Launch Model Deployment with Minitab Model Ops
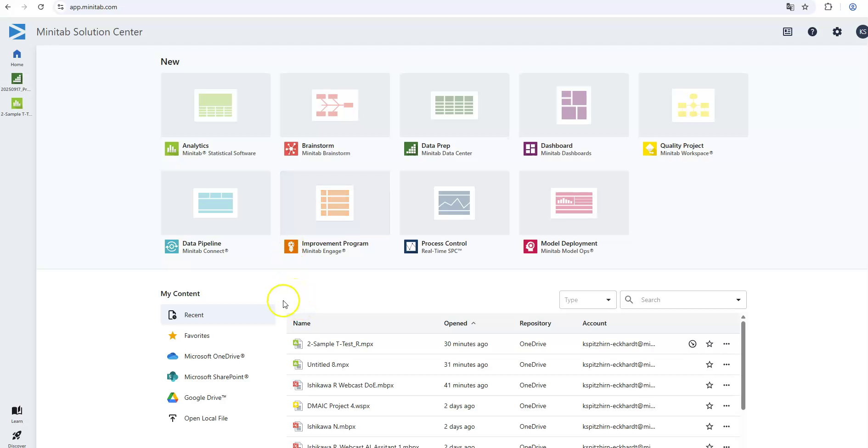Screen dimensions: 868x448 (574, 213)
